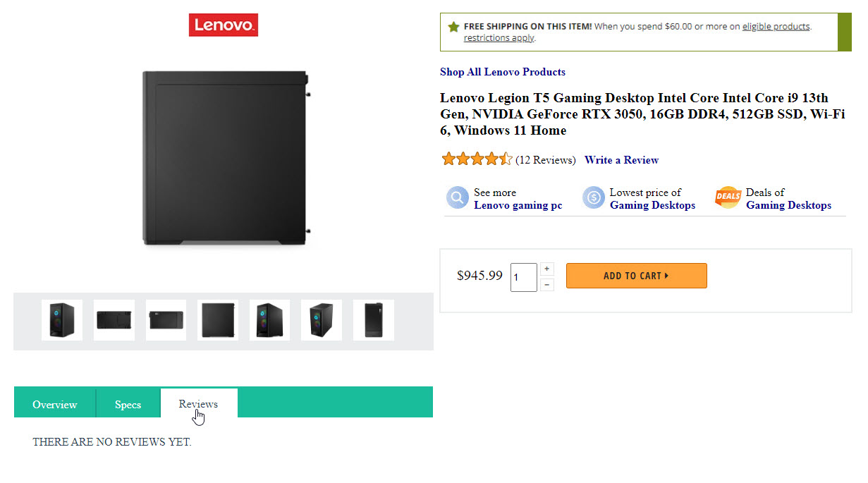
Task: Select the first front-view product thumbnail
Action: (x=62, y=320)
